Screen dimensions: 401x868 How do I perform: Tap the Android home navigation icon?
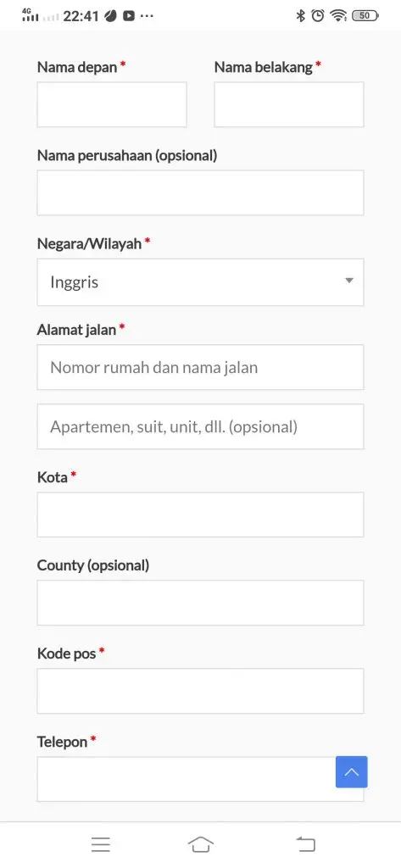click(200, 844)
